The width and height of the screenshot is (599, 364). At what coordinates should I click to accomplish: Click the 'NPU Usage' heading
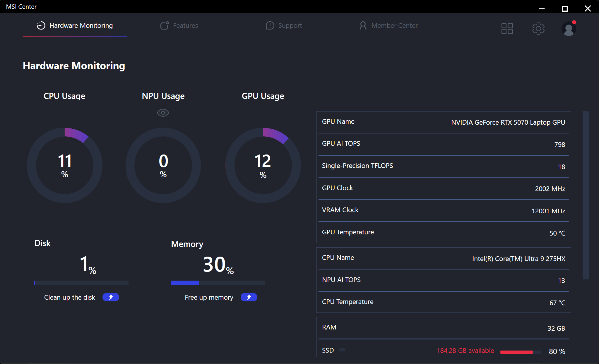pos(163,96)
